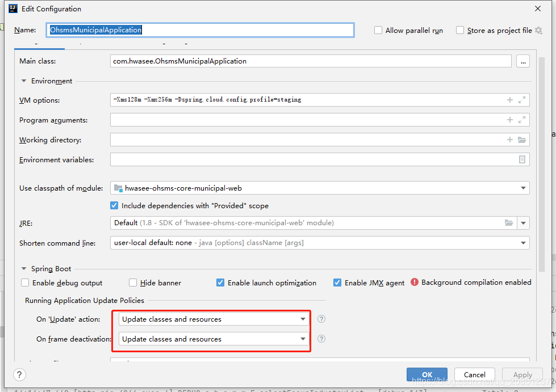Disable Enable launch optimization checkbox

pos(220,283)
